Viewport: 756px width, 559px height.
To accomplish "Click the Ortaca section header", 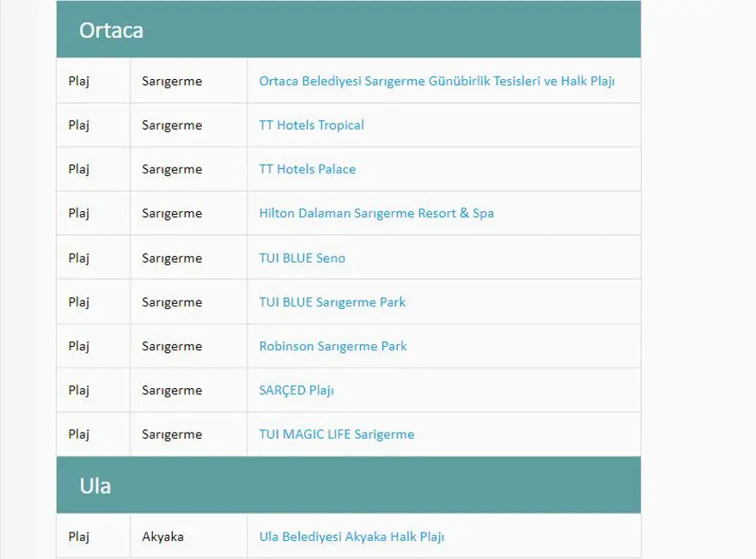I will coord(111,30).
